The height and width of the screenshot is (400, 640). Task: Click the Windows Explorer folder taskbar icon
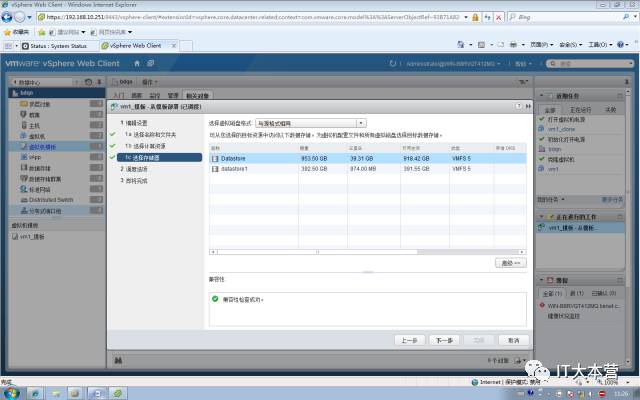(x=56, y=393)
